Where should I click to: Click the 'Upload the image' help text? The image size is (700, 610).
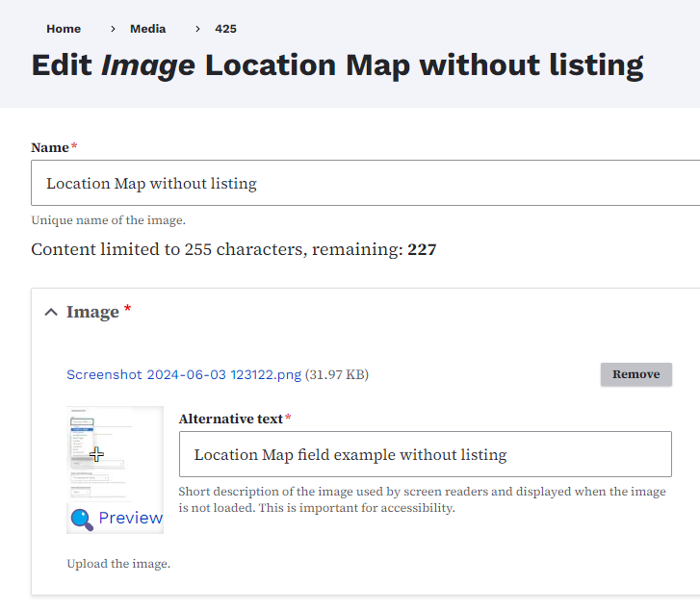118,564
